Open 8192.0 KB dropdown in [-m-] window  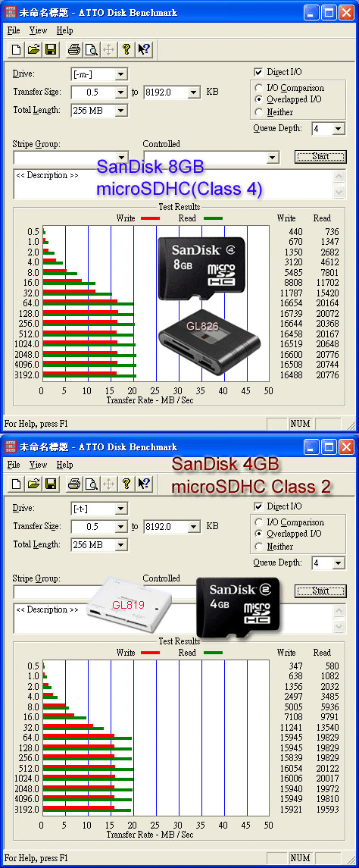194,92
